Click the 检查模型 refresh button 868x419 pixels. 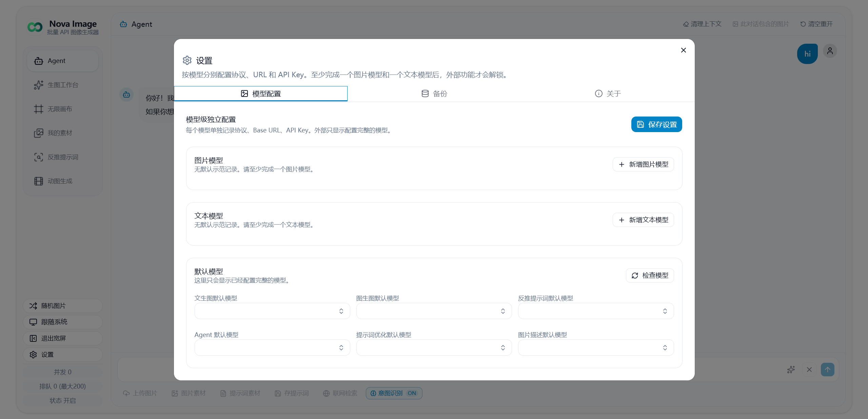[650, 275]
